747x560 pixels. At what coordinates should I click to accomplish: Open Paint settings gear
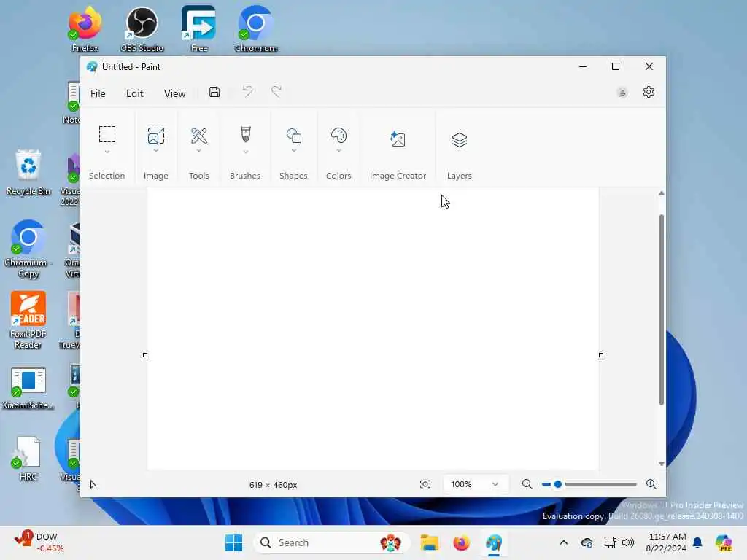(x=649, y=92)
